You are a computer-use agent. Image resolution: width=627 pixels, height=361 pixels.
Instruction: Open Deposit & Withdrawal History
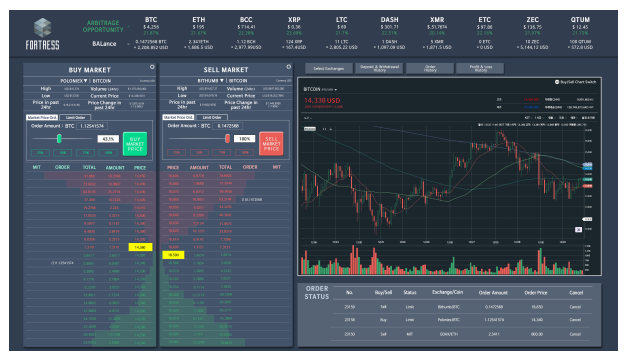coord(379,69)
